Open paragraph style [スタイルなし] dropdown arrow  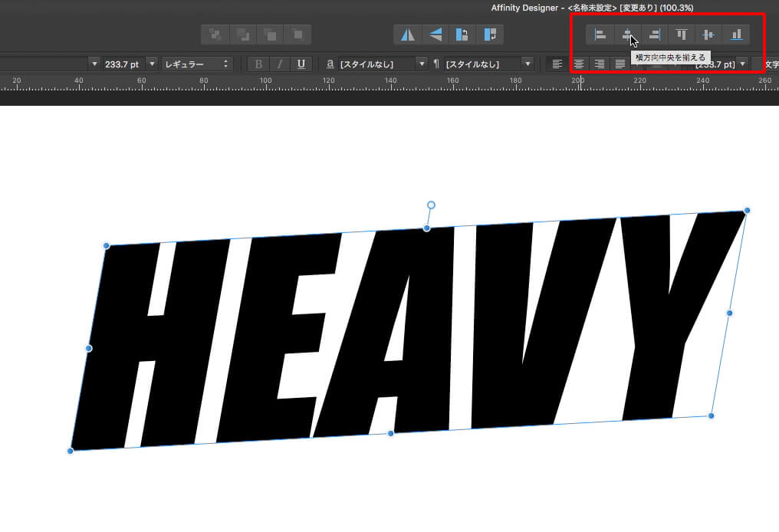click(528, 64)
